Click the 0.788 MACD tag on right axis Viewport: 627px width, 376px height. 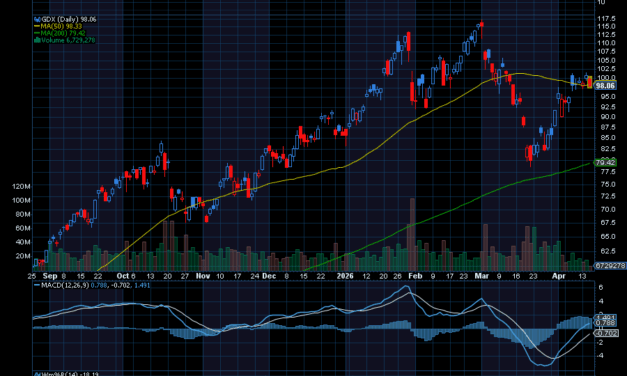[605, 323]
